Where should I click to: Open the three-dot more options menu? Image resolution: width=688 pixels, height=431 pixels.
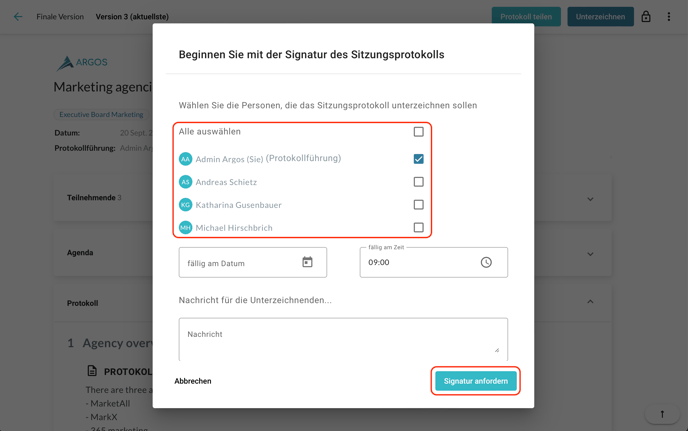[669, 17]
